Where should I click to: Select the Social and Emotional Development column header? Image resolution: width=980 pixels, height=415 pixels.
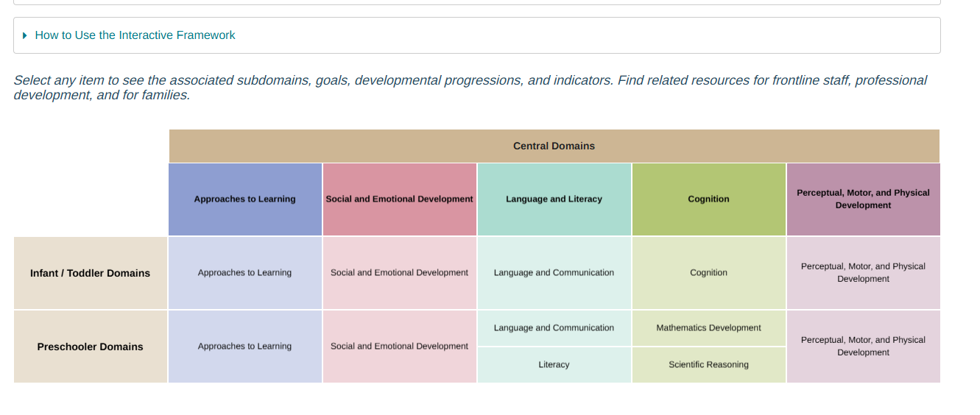tap(399, 199)
